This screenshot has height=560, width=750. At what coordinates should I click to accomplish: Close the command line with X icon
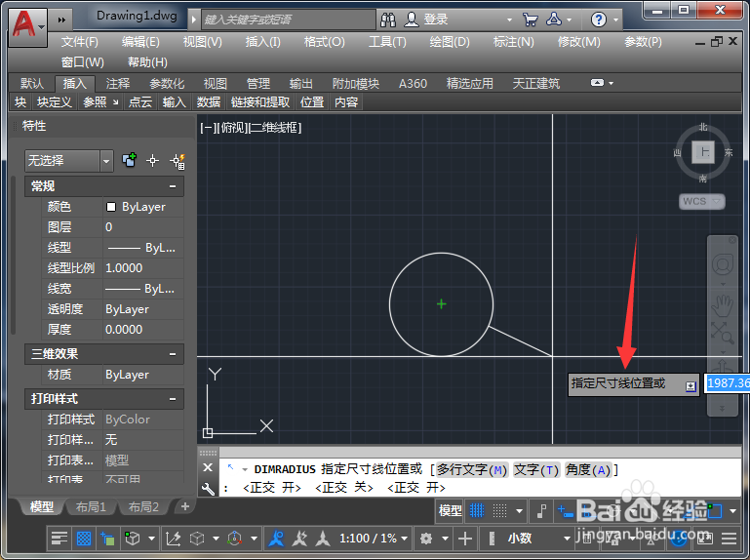(208, 467)
